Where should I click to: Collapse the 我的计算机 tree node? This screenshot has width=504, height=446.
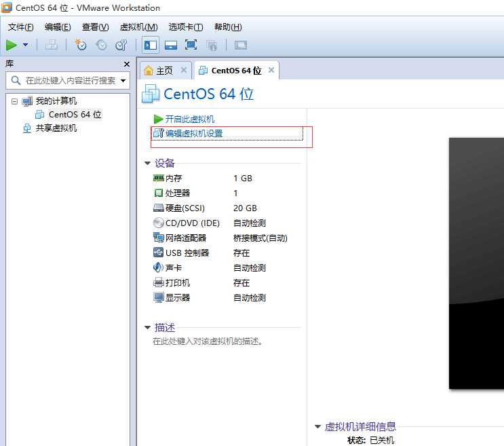tap(14, 101)
